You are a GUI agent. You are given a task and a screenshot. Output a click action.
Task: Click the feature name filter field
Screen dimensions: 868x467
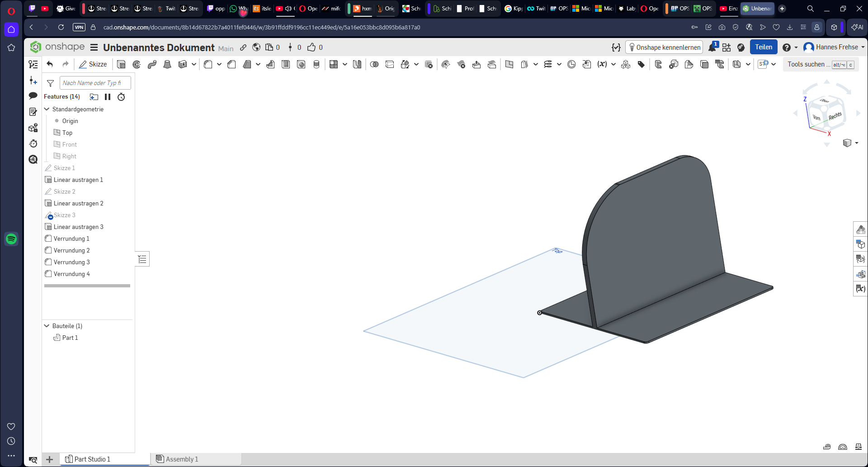95,83
